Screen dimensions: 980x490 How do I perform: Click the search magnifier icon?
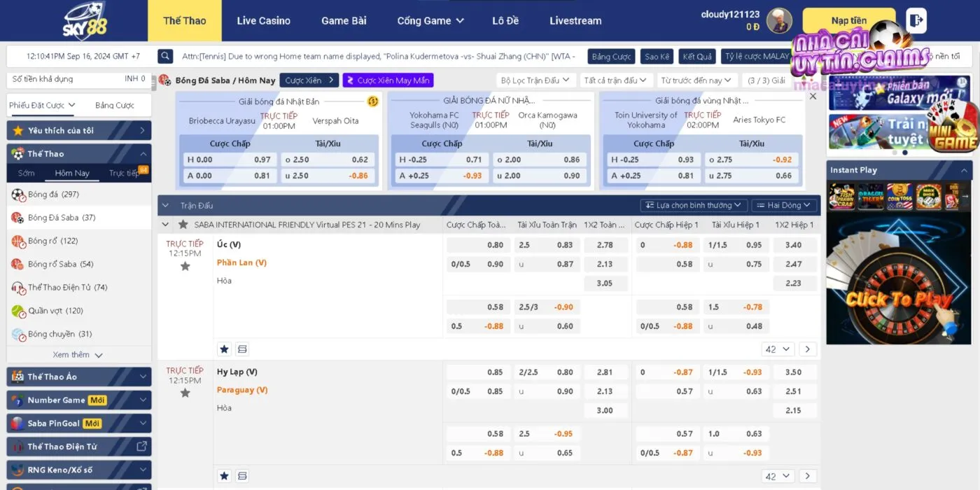pyautogui.click(x=165, y=56)
